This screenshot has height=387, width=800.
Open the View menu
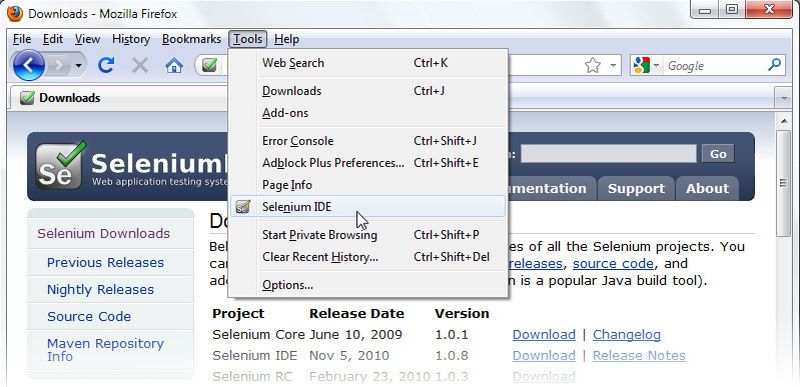coord(87,39)
